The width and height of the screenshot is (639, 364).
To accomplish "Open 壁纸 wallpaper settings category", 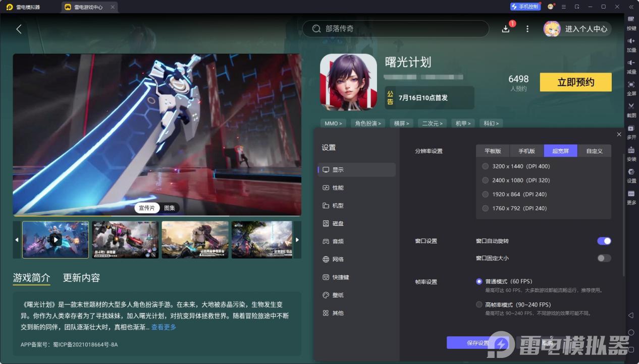I will [x=356, y=295].
